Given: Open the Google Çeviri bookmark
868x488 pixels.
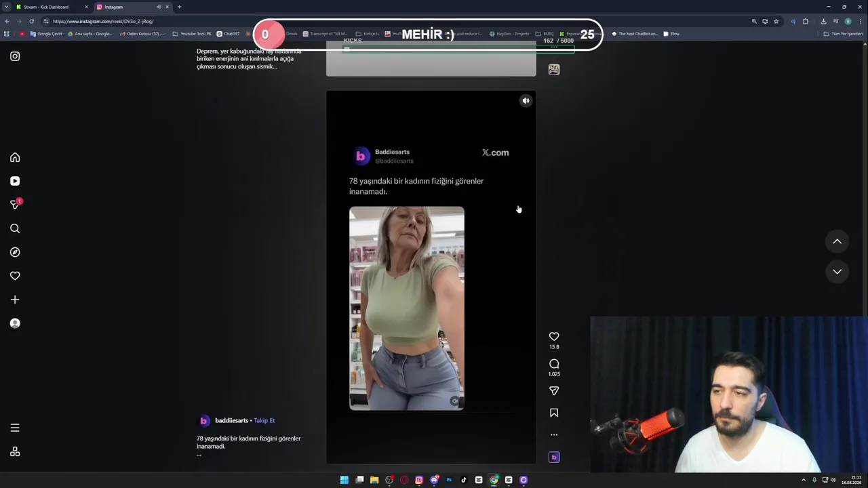Looking at the screenshot, I should click(46, 34).
